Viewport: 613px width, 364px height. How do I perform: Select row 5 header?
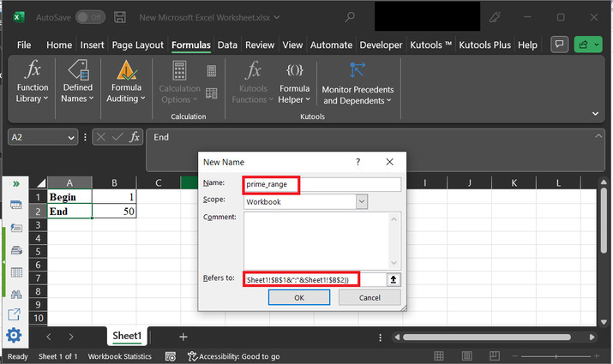38,251
